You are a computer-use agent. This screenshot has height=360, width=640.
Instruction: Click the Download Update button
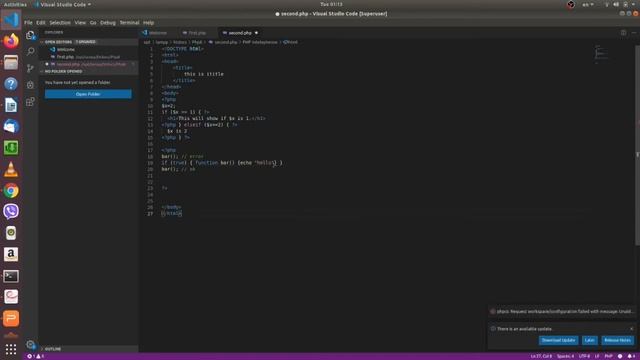coord(558,340)
